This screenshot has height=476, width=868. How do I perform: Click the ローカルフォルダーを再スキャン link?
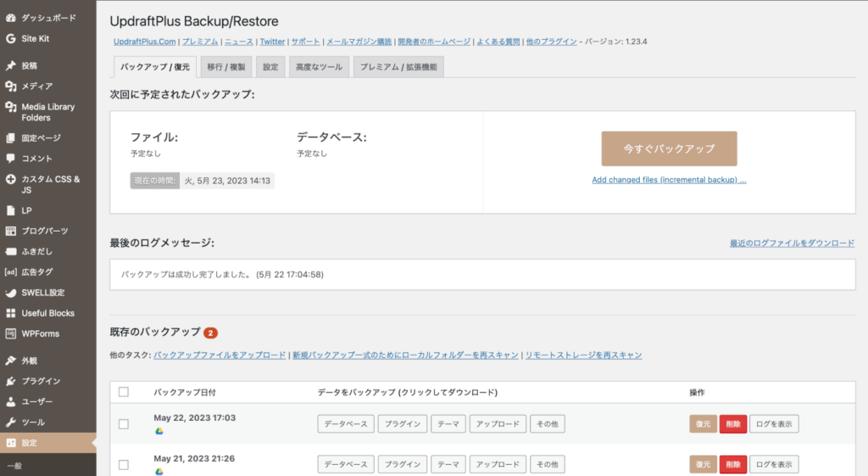click(x=406, y=355)
